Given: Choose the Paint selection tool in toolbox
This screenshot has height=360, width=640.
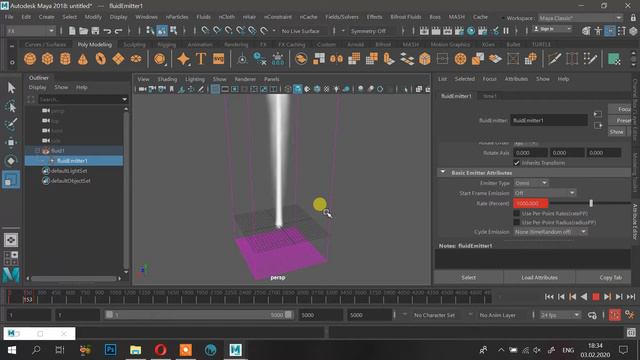Looking at the screenshot, I should [11, 124].
